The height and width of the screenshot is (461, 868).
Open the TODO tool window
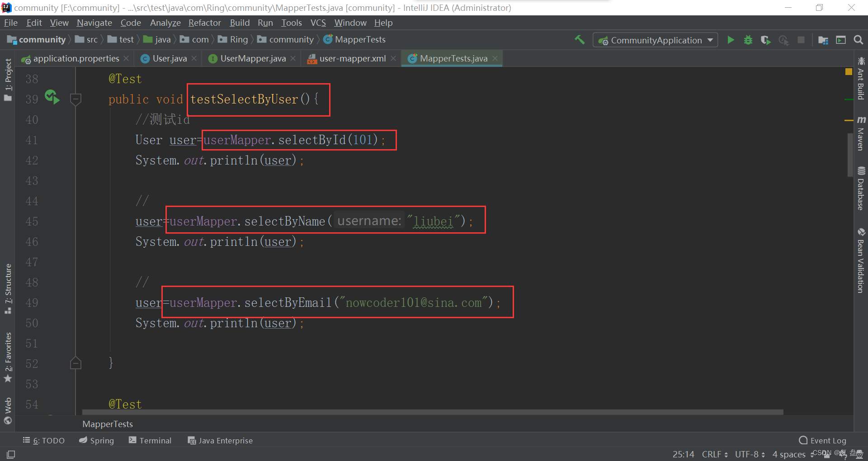click(x=44, y=440)
